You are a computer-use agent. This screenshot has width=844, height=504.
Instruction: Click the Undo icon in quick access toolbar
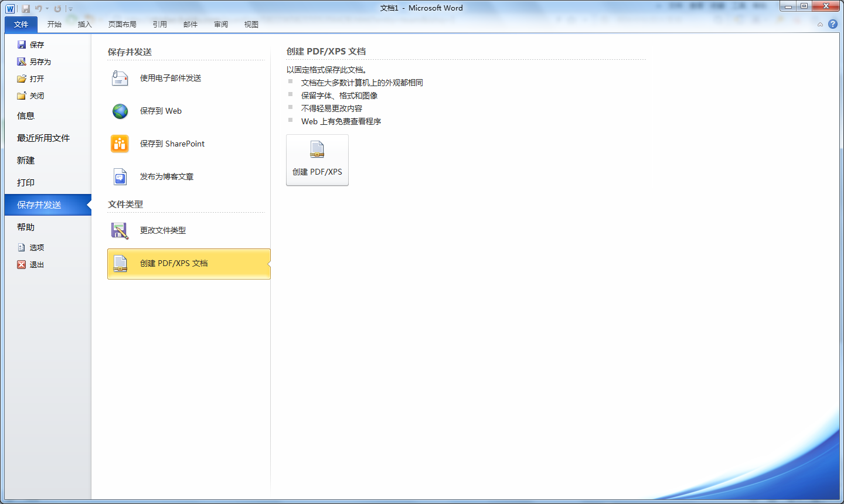click(38, 9)
